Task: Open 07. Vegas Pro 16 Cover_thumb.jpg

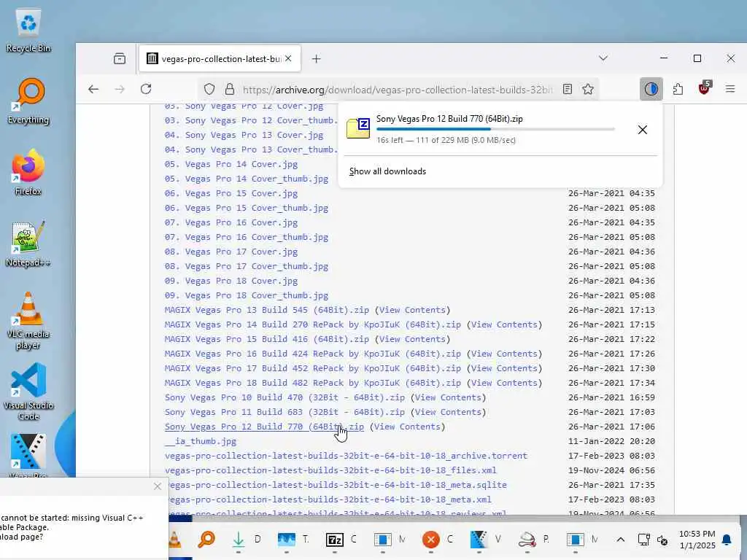Action: coord(247,237)
